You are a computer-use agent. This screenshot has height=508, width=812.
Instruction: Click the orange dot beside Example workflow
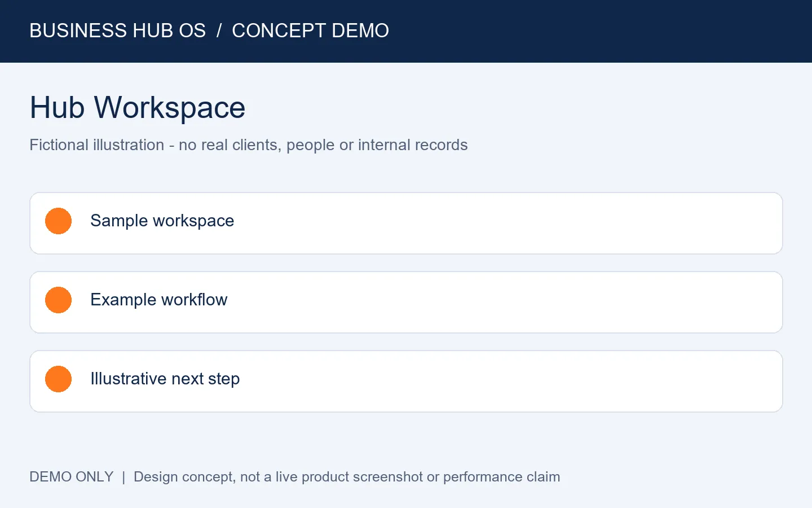point(58,300)
